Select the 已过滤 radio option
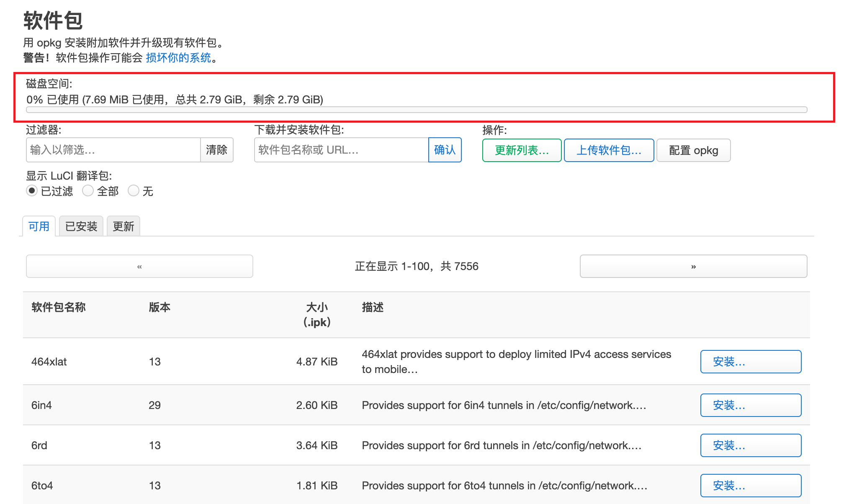The height and width of the screenshot is (504, 849). [x=32, y=191]
